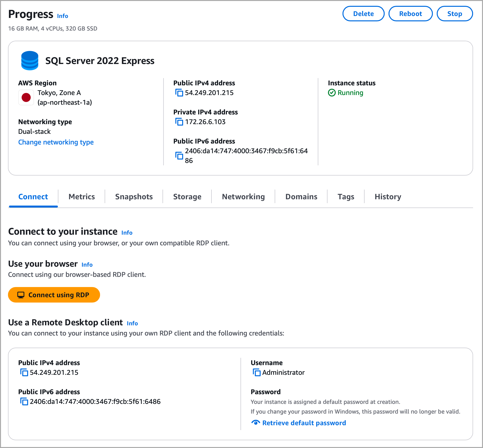
Task: View the History tab
Action: [388, 197]
